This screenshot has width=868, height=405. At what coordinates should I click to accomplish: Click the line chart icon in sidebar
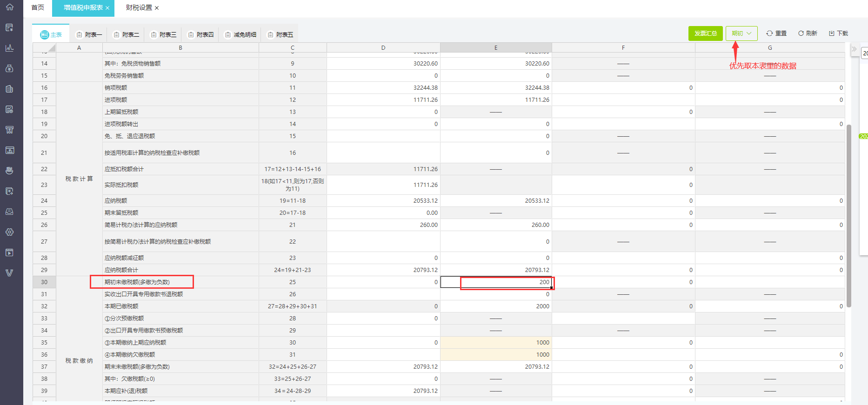click(x=9, y=48)
